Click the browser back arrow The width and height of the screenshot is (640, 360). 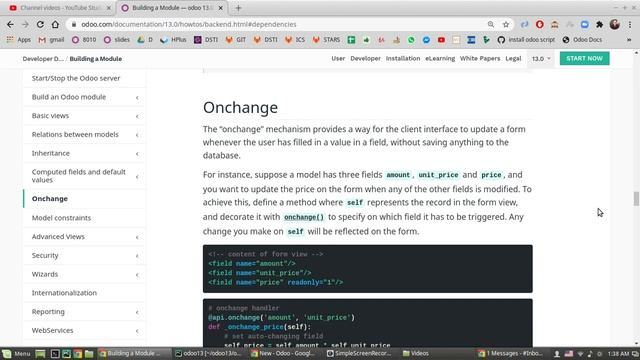click(x=10, y=24)
